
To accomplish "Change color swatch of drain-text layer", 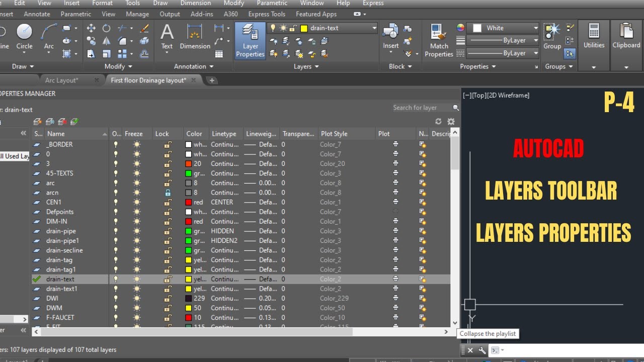I will click(x=189, y=279).
